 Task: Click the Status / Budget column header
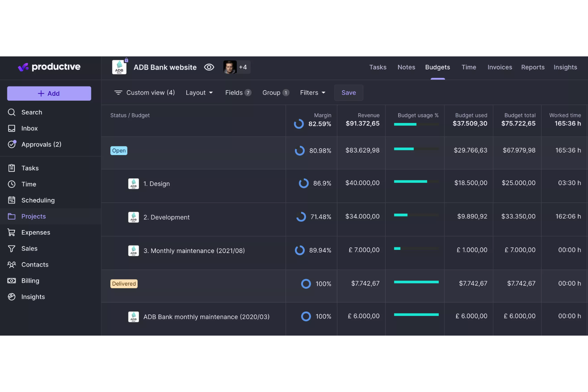click(x=130, y=115)
